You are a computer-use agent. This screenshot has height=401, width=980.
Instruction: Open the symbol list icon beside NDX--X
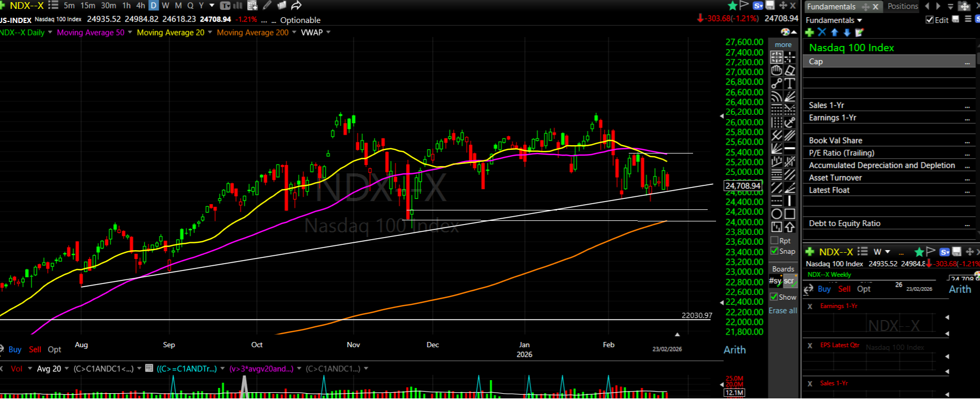click(53, 5)
